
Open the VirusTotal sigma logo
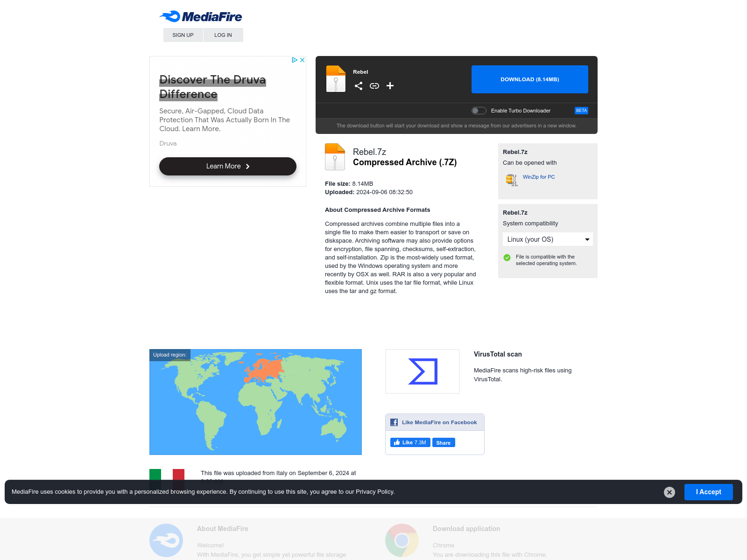(x=423, y=371)
